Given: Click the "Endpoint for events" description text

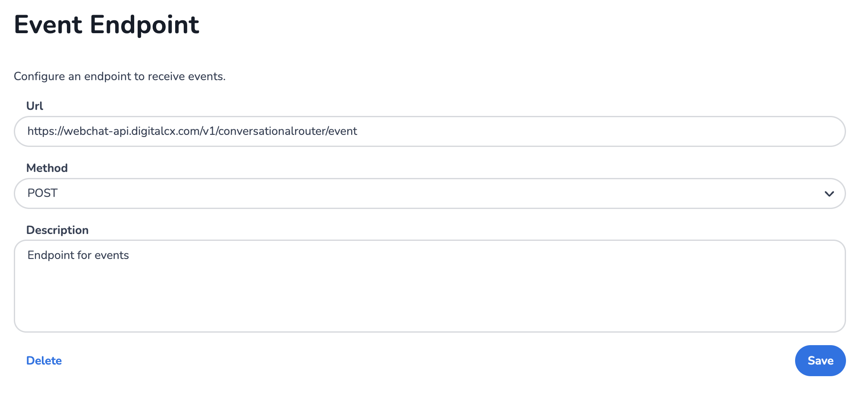Looking at the screenshot, I should click(78, 255).
